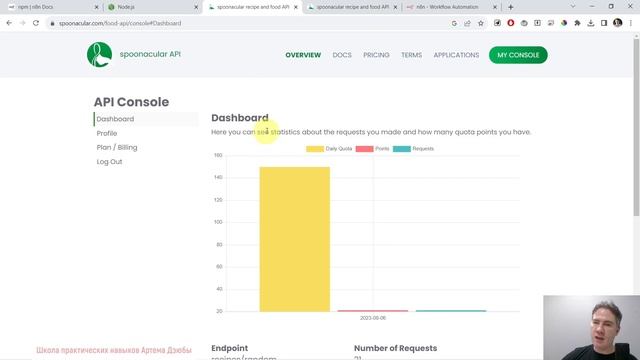Toggle the Points legend swatch
640x360 pixels.
click(x=364, y=149)
